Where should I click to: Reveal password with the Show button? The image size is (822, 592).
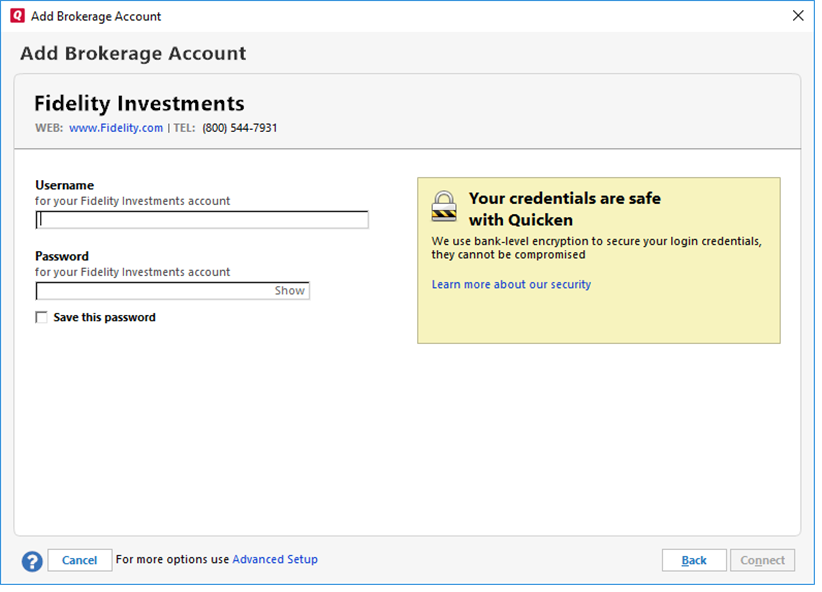coord(289,291)
